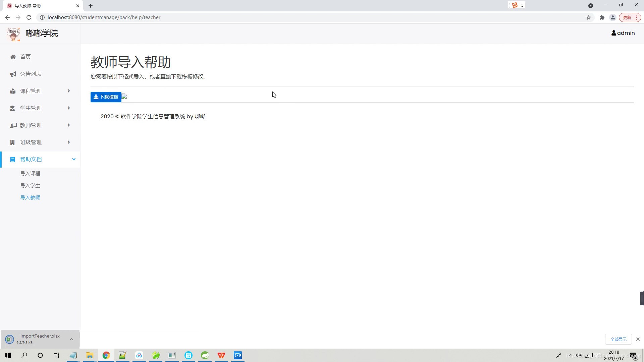Click the admin user icon
Viewport: 644px width, 362px height.
click(613, 33)
